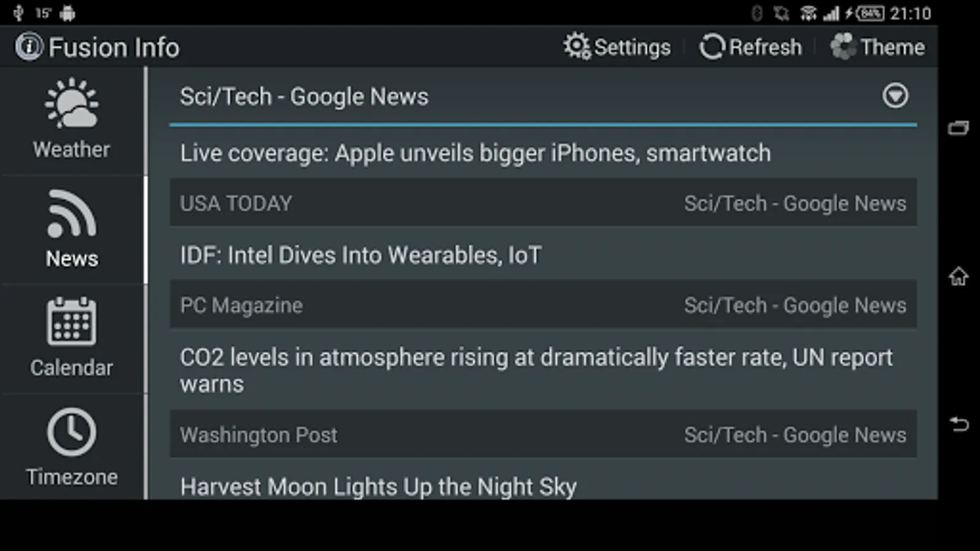Click the Settings gear icon
The image size is (980, 551).
click(577, 46)
